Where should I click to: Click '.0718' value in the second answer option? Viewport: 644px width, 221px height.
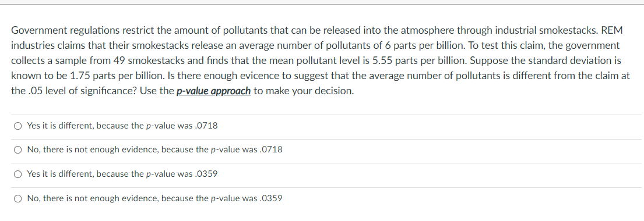[x=272, y=149]
